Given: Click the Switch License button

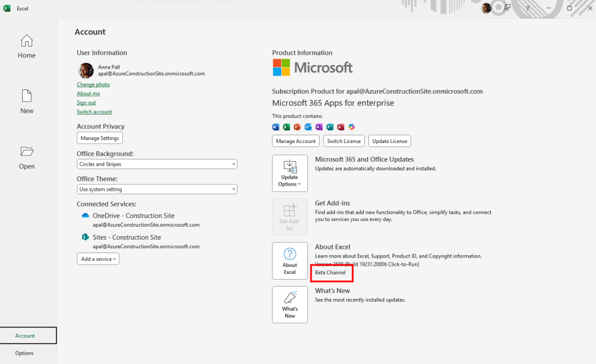Looking at the screenshot, I should [344, 141].
